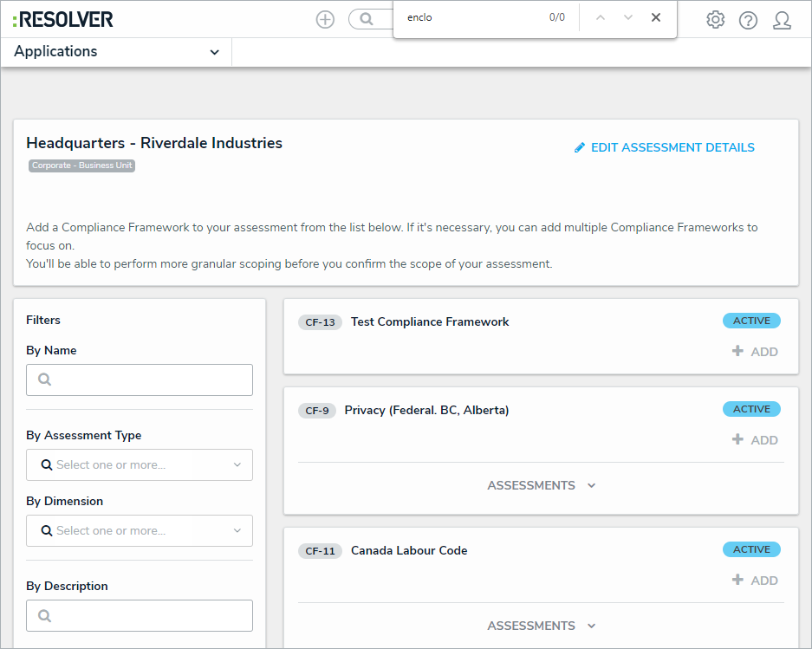Add Test Compliance Framework
This screenshot has height=649, width=812.
pyautogui.click(x=755, y=352)
